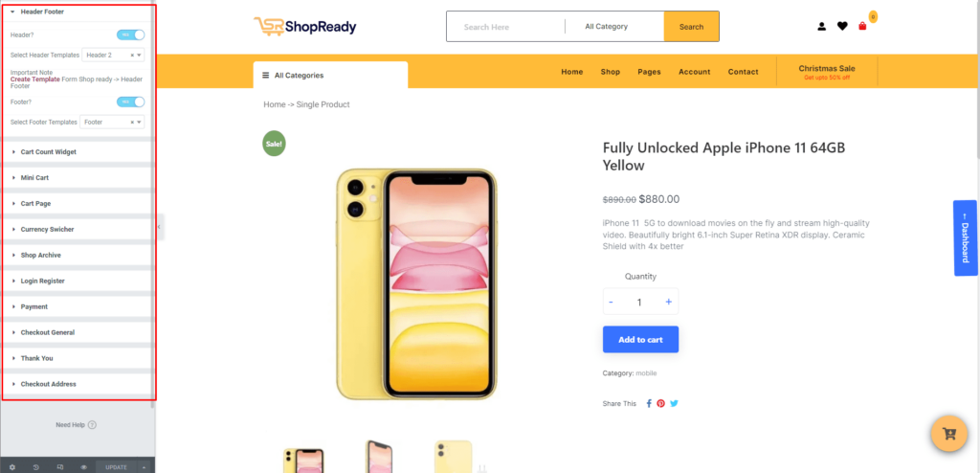Toggle the Header? switch
Screen dimensions: 980x473
coord(130,35)
